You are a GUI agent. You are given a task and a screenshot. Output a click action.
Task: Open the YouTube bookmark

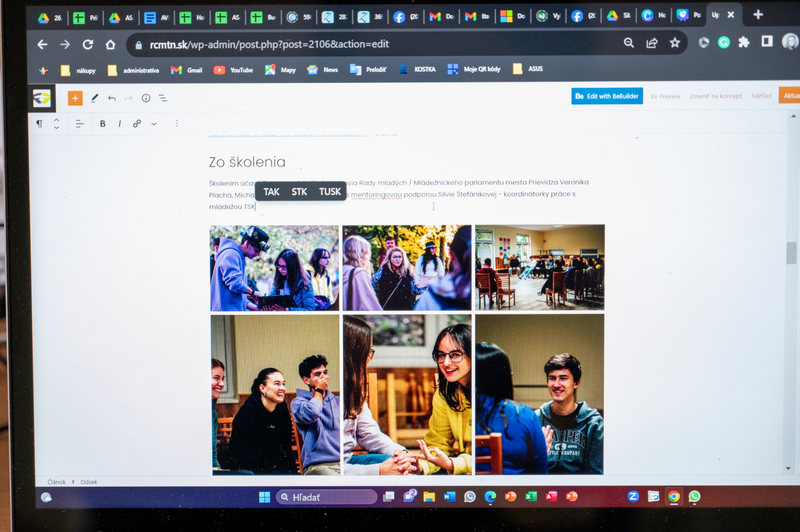tap(233, 70)
